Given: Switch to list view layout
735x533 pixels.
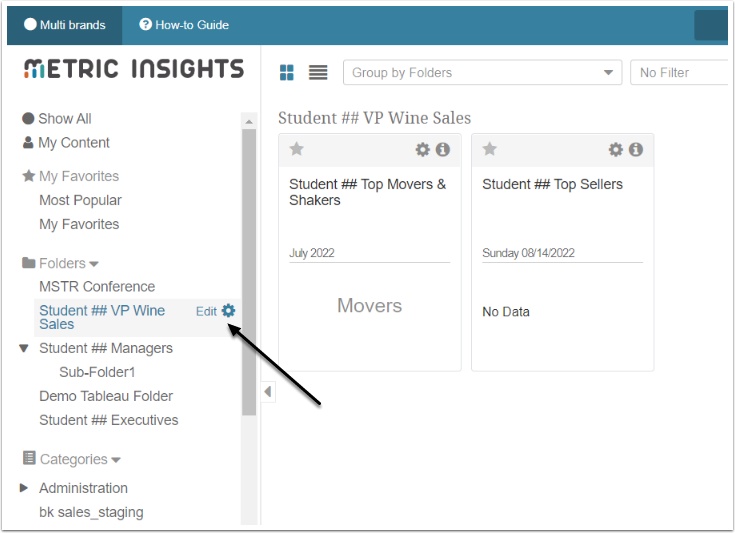Looking at the screenshot, I should point(318,73).
